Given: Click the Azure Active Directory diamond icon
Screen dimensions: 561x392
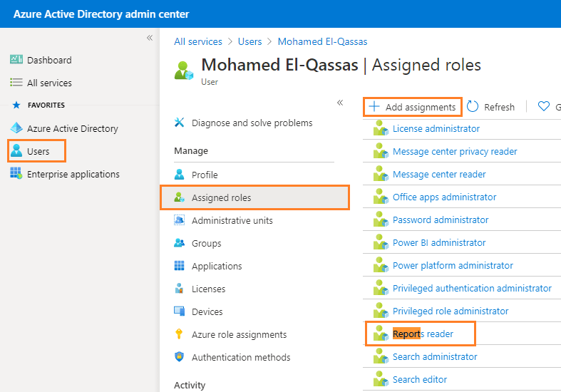Looking at the screenshot, I should [x=16, y=128].
